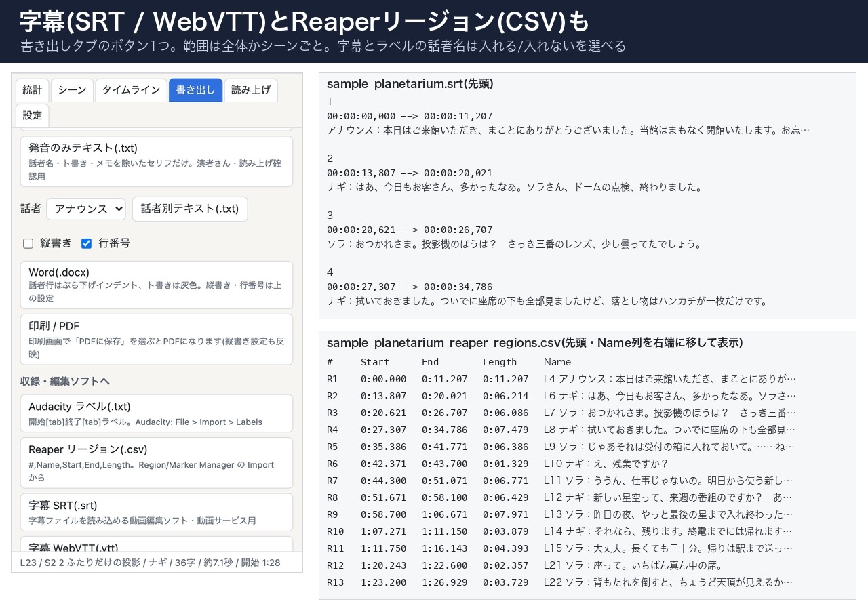Export Audacity ラベル(.txt)
The height and width of the screenshot is (610, 868).
tap(157, 413)
